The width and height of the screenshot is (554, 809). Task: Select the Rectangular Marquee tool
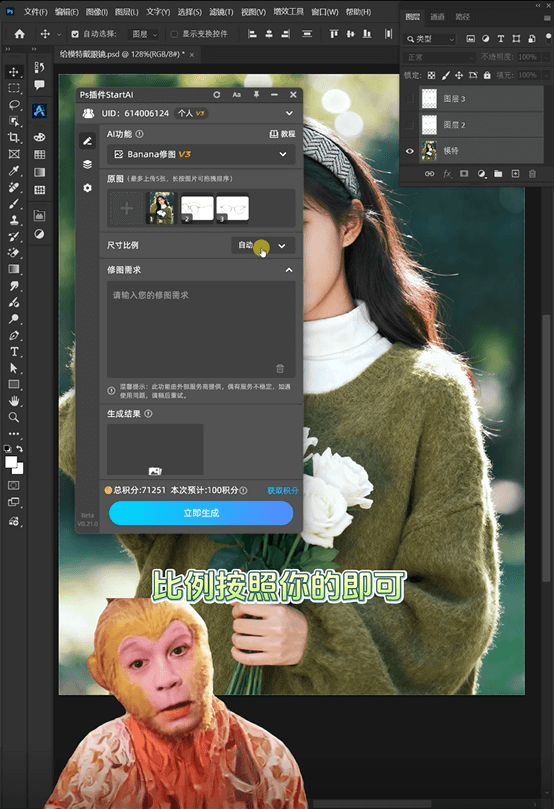coord(14,88)
